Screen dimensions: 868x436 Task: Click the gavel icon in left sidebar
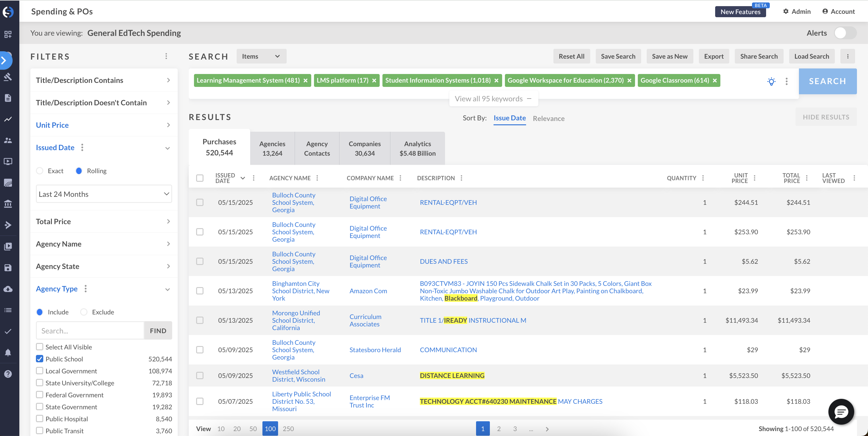click(8, 77)
